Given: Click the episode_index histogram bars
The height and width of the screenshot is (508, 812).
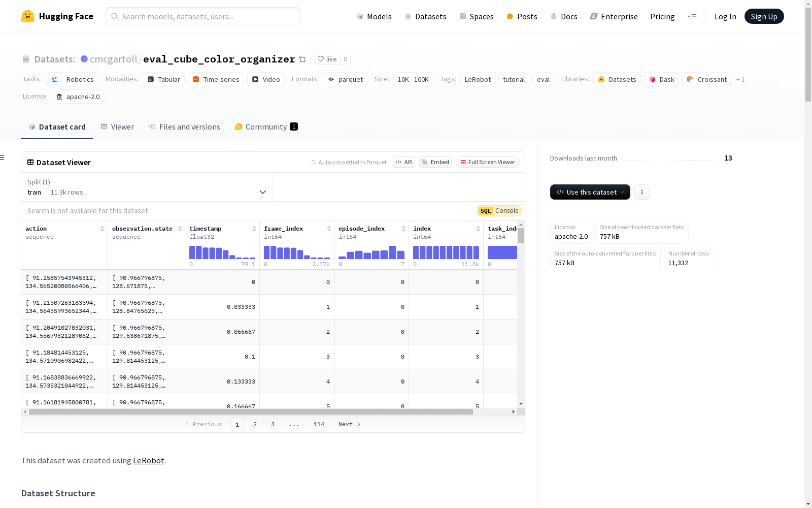Looking at the screenshot, I should click(371, 252).
